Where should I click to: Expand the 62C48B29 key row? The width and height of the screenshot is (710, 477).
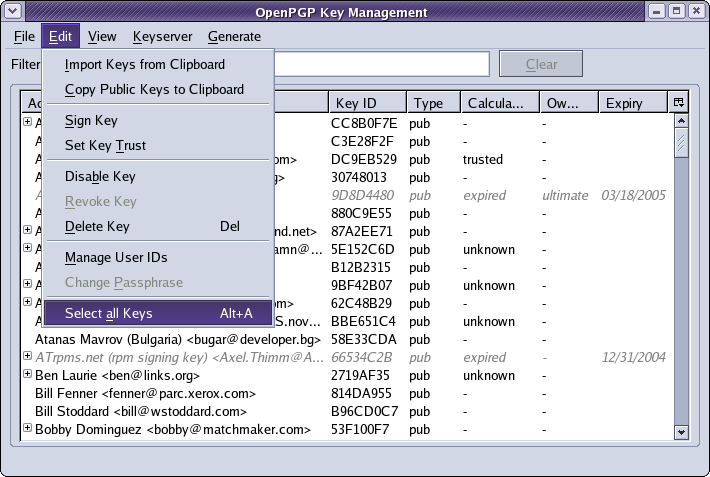point(28,302)
